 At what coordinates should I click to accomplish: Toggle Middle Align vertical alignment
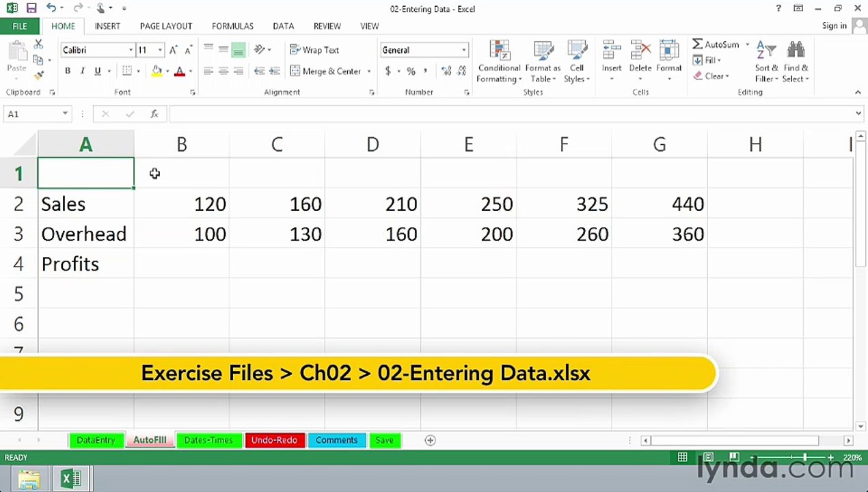tap(223, 50)
